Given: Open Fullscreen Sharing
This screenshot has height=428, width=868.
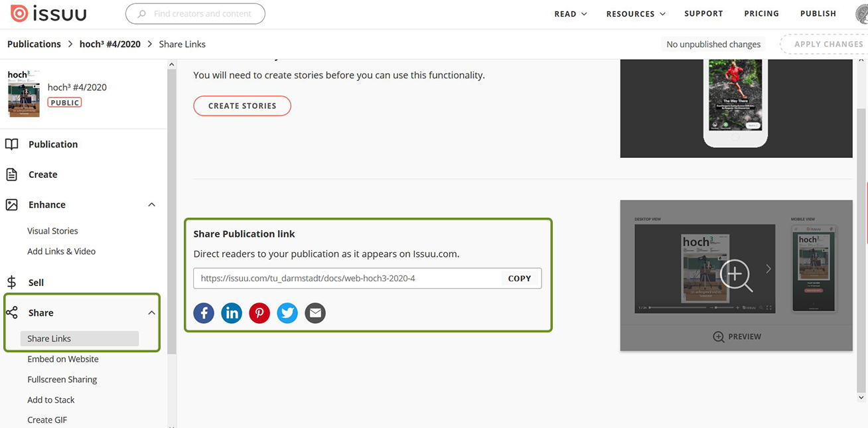Looking at the screenshot, I should (x=62, y=380).
